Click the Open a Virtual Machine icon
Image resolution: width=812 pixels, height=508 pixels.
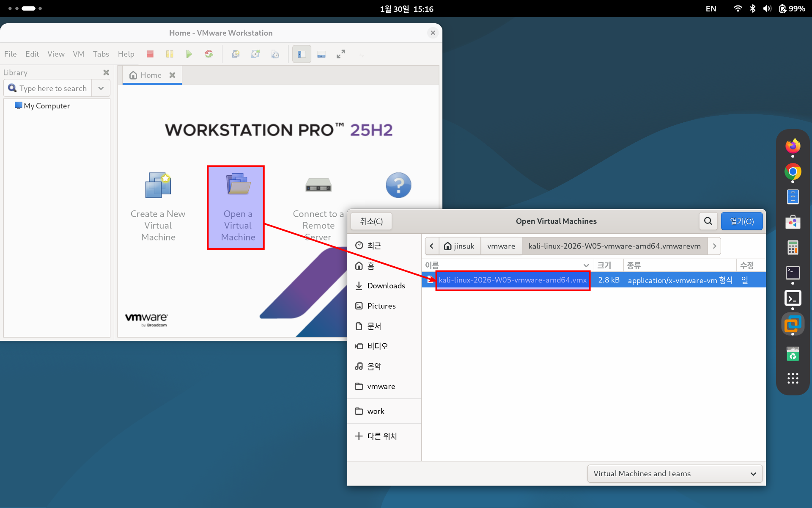click(239, 184)
